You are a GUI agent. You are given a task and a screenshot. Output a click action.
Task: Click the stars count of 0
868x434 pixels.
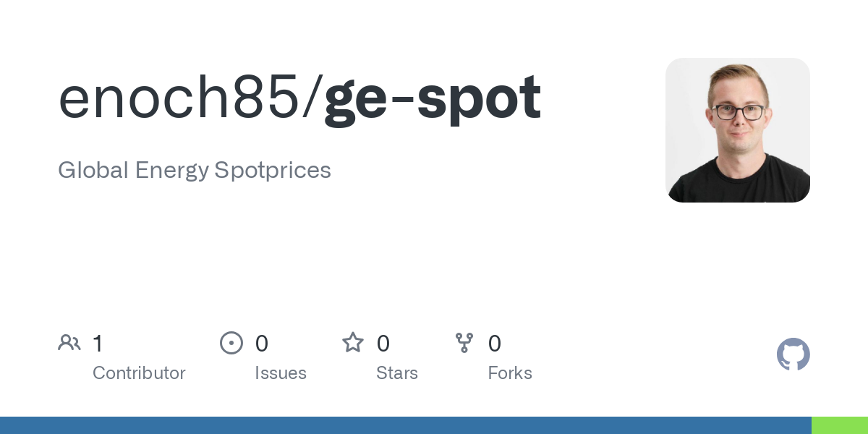coord(383,344)
